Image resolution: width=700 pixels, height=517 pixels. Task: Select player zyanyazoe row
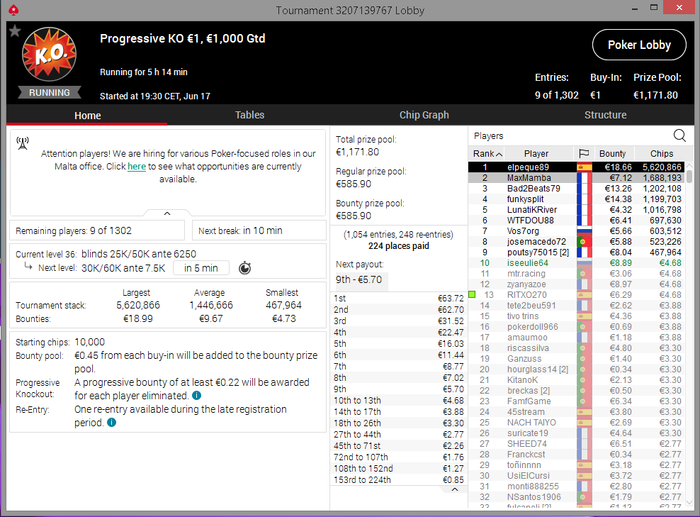coord(576,284)
